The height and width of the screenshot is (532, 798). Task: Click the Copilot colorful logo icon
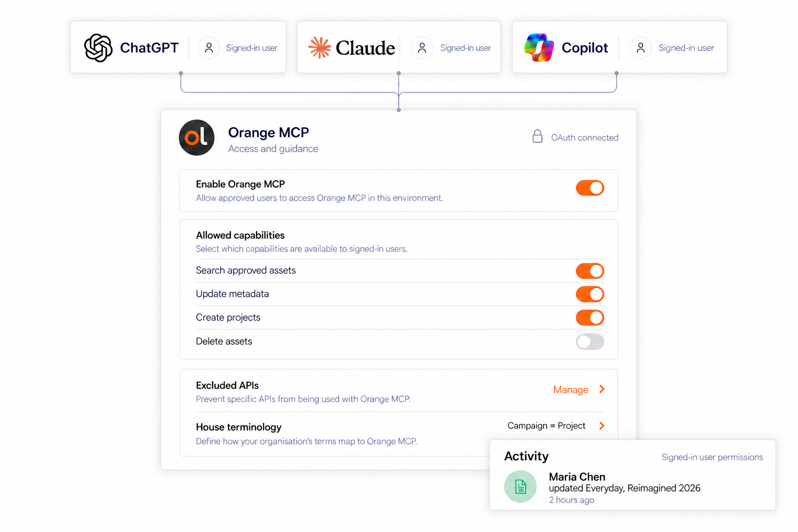[539, 48]
